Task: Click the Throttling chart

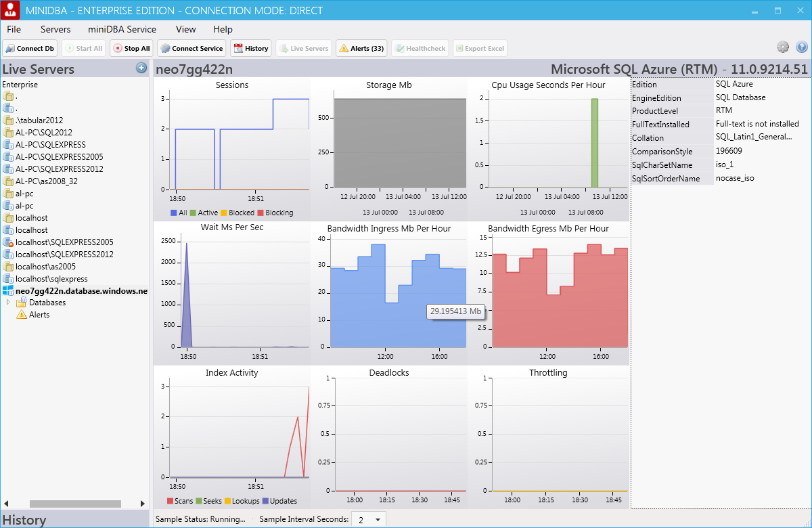Action: click(548, 437)
